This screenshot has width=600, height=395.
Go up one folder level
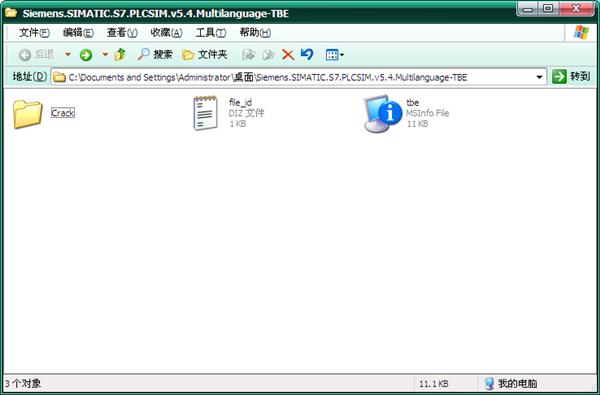[120, 55]
